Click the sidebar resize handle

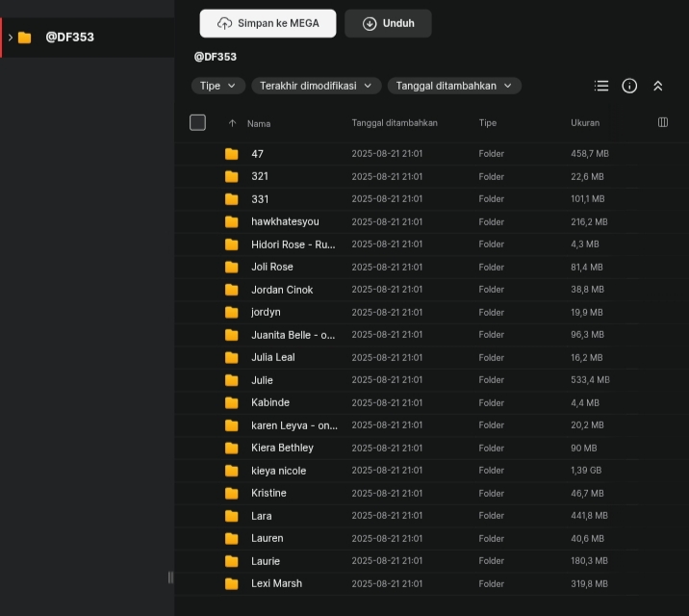(170, 577)
